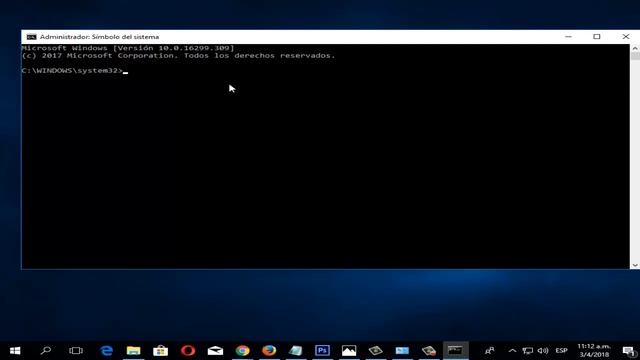Select the Command Prompt taskbar button

[x=455, y=351]
